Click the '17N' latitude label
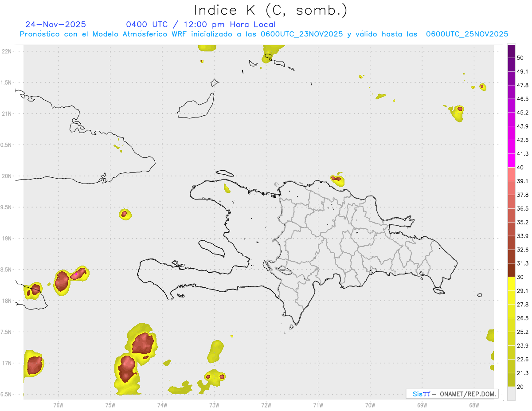This screenshot has height=411, width=532. [7, 363]
